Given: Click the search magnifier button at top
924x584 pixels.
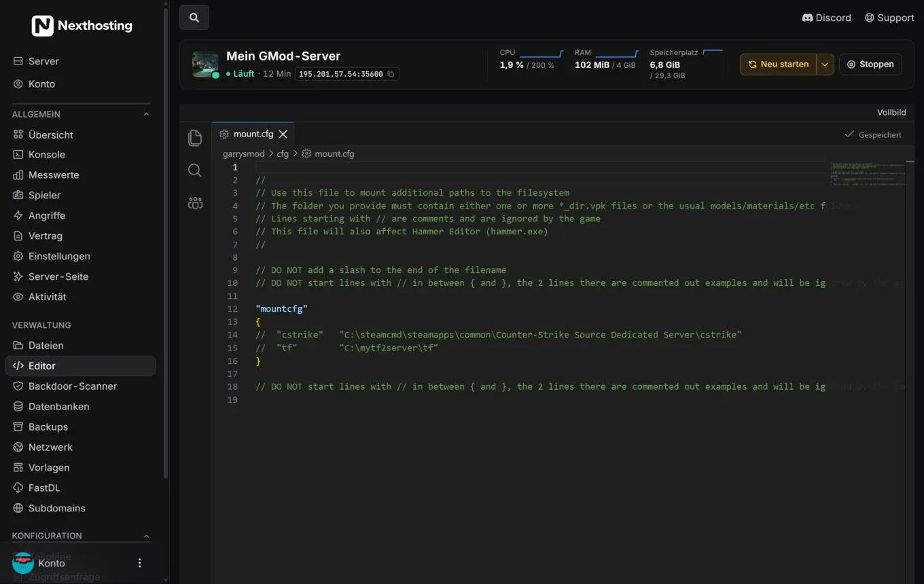Looking at the screenshot, I should [194, 18].
